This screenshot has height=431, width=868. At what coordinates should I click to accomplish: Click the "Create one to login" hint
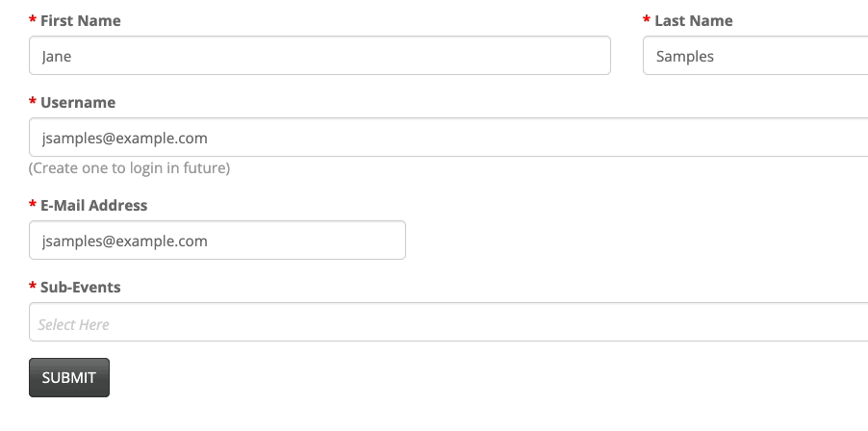click(129, 168)
